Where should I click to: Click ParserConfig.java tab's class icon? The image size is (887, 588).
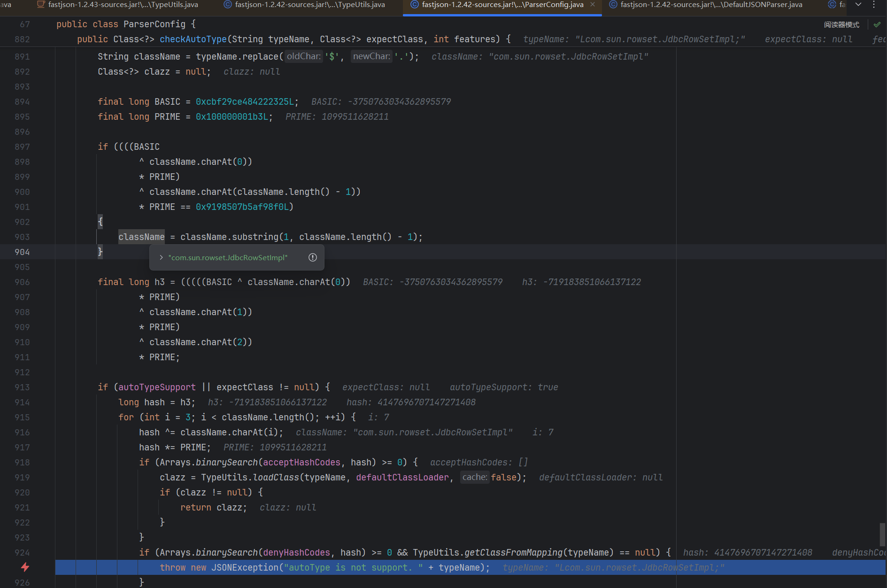[414, 5]
